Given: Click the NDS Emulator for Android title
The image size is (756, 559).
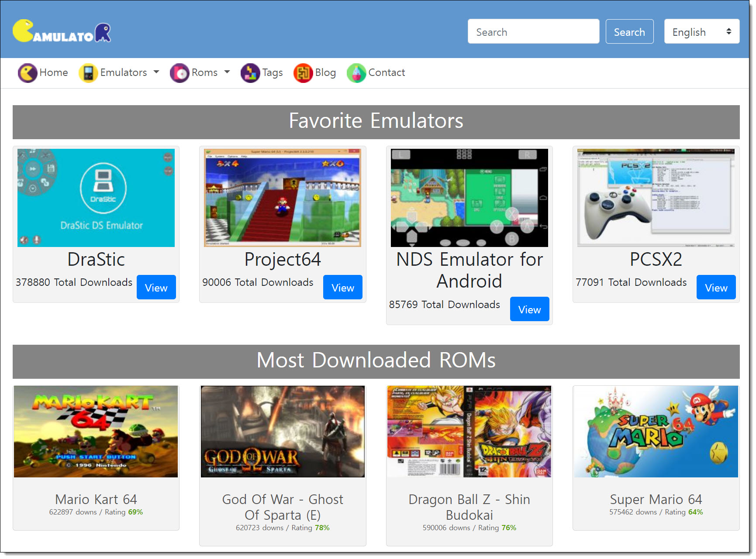Looking at the screenshot, I should point(469,270).
